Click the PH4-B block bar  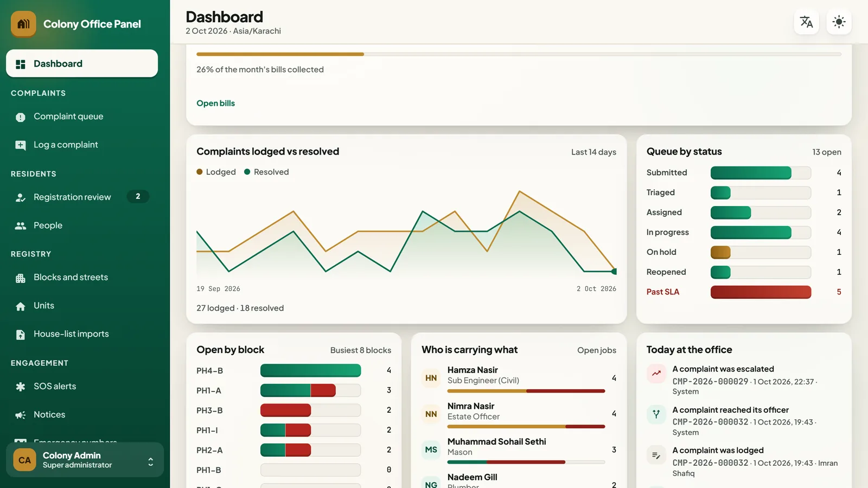click(x=310, y=370)
